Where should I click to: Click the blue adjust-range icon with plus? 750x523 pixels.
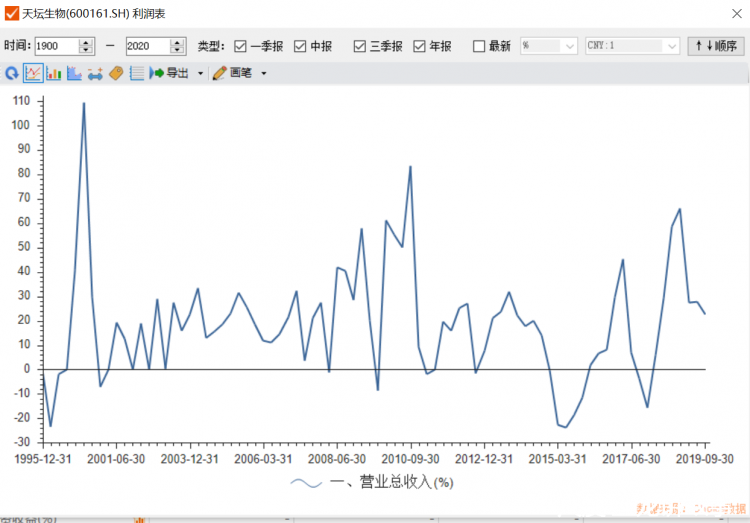tap(95, 74)
